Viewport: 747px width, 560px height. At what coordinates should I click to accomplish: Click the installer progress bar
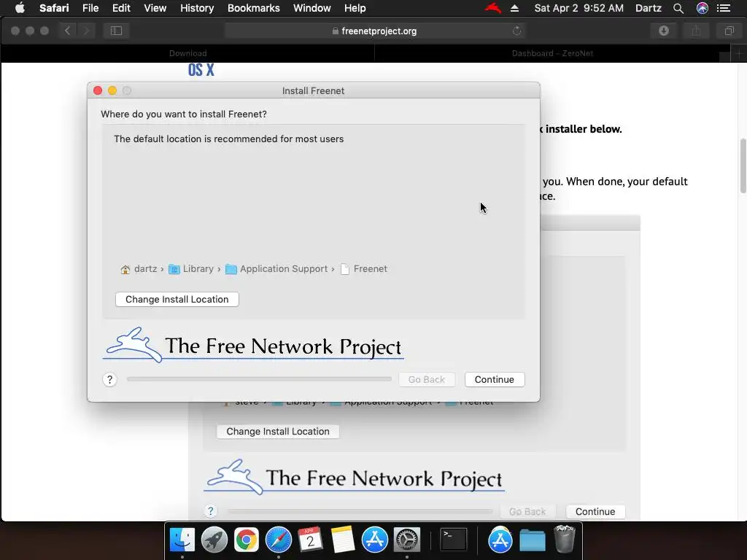[x=259, y=379]
